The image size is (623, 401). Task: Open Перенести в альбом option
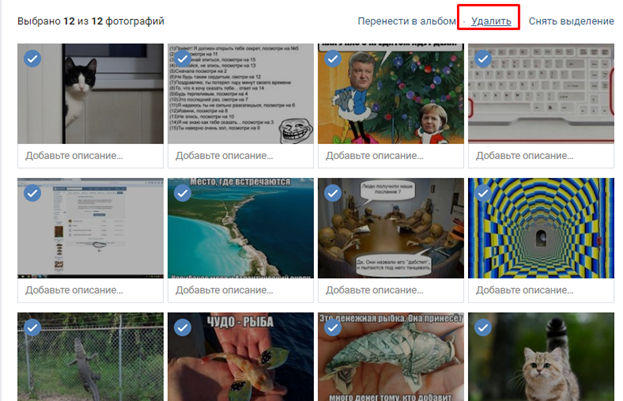coord(407,21)
